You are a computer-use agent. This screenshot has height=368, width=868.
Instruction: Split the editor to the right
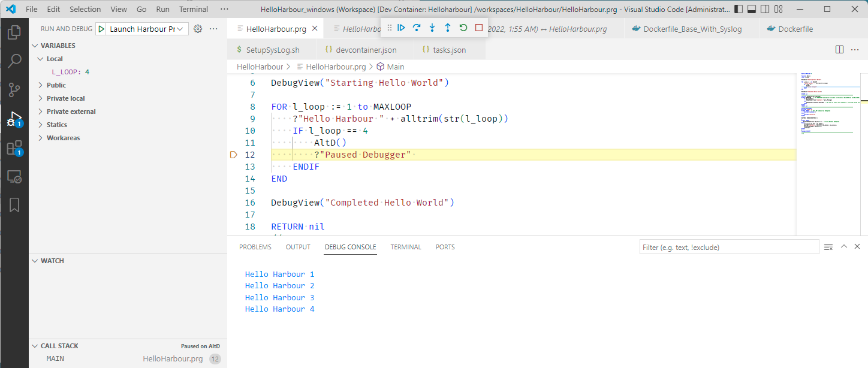840,50
